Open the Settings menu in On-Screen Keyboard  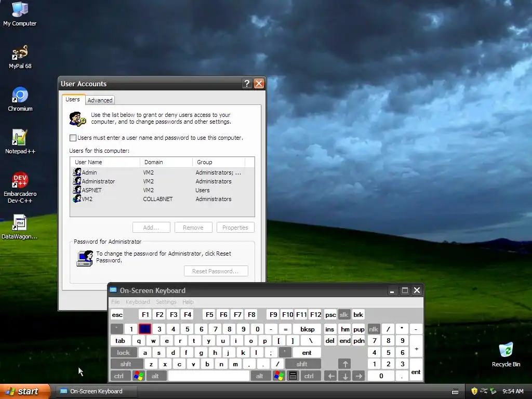point(166,302)
